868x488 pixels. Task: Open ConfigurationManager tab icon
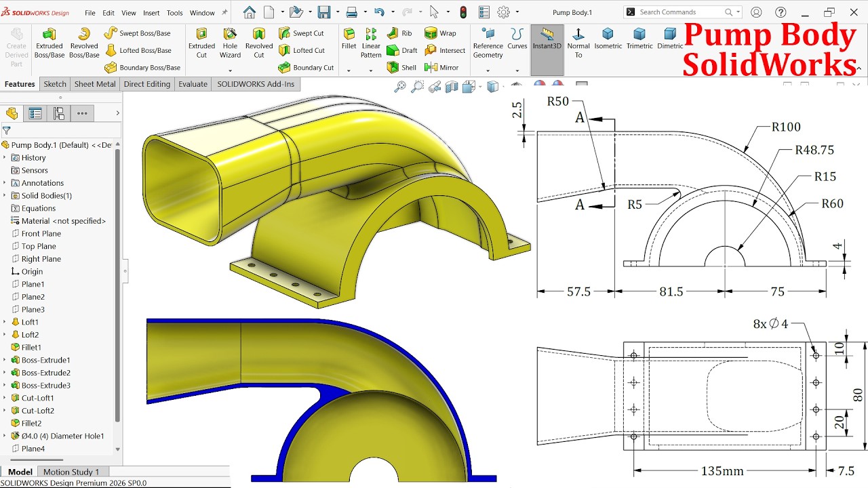[x=59, y=113]
